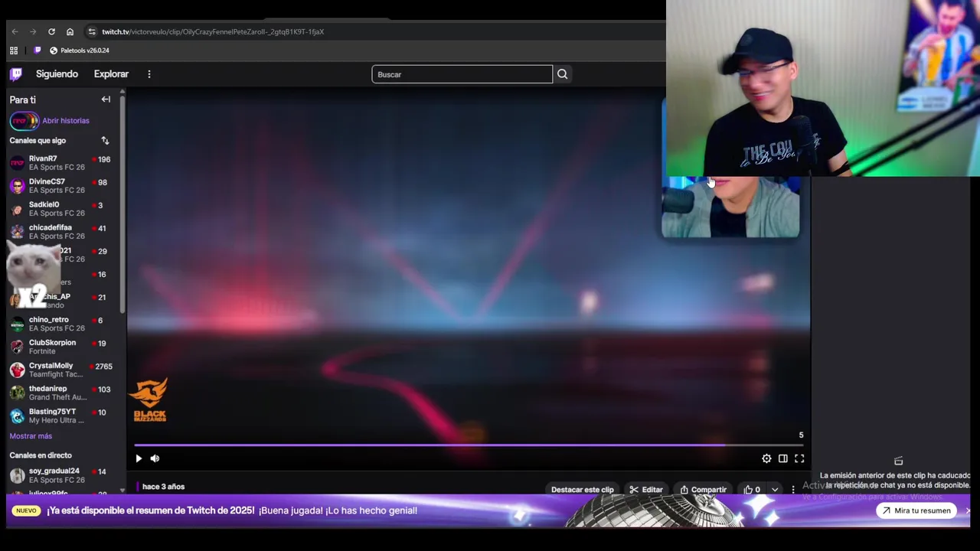
Task: Collapse the Para ti sidebar
Action: (x=106, y=99)
